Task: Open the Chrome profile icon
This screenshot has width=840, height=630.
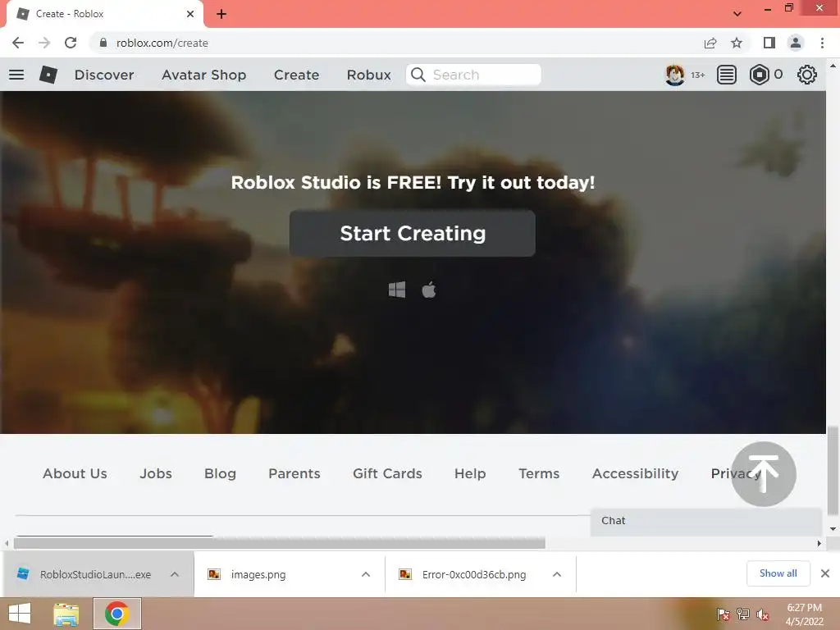Action: (x=796, y=43)
